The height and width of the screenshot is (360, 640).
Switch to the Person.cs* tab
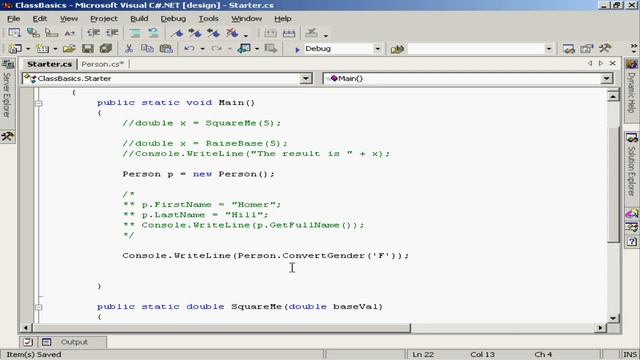pyautogui.click(x=102, y=64)
